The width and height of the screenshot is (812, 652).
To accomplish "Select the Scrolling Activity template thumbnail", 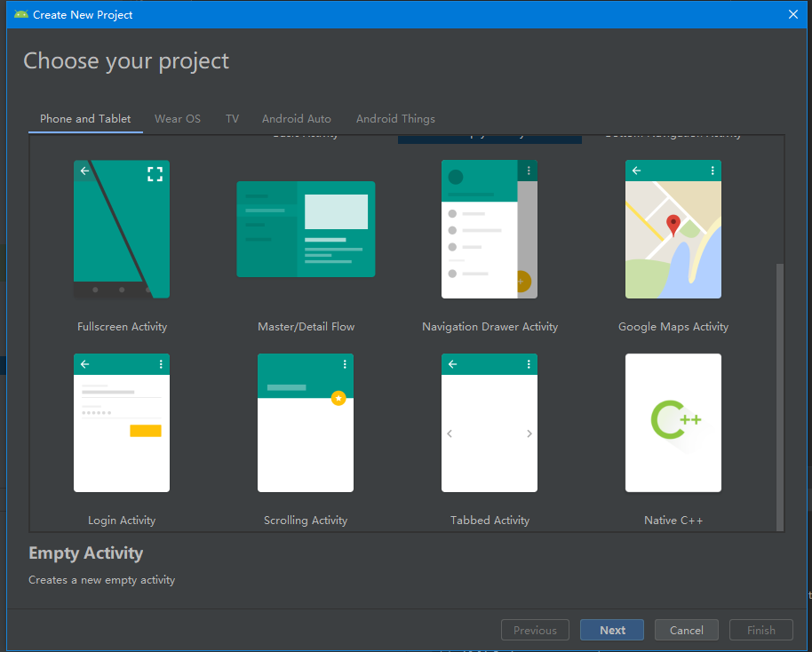I will 306,423.
